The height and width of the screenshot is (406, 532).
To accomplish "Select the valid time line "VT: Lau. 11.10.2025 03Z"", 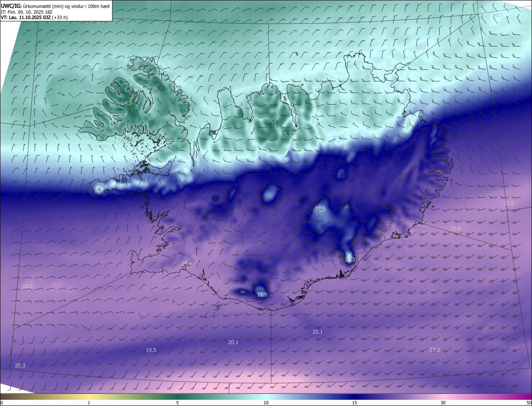I will coord(26,17).
